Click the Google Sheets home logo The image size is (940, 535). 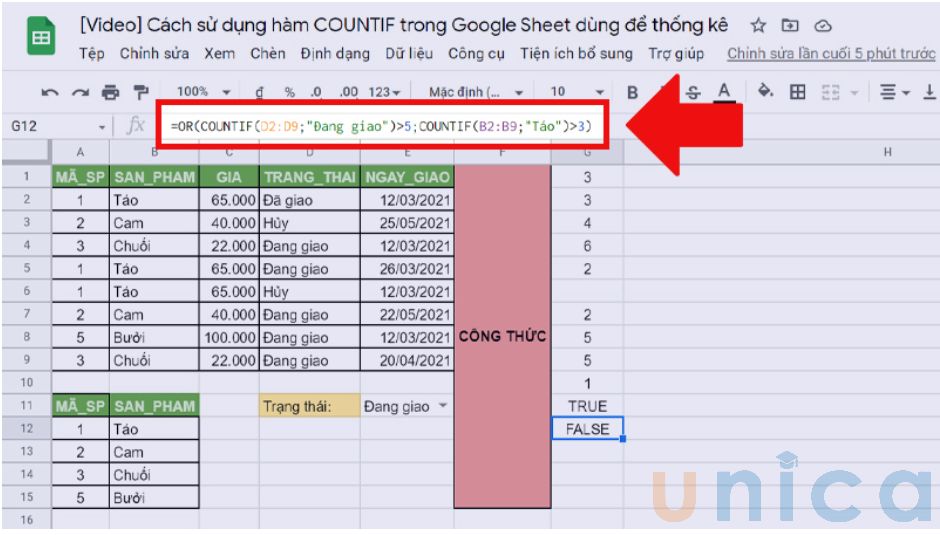pyautogui.click(x=41, y=37)
